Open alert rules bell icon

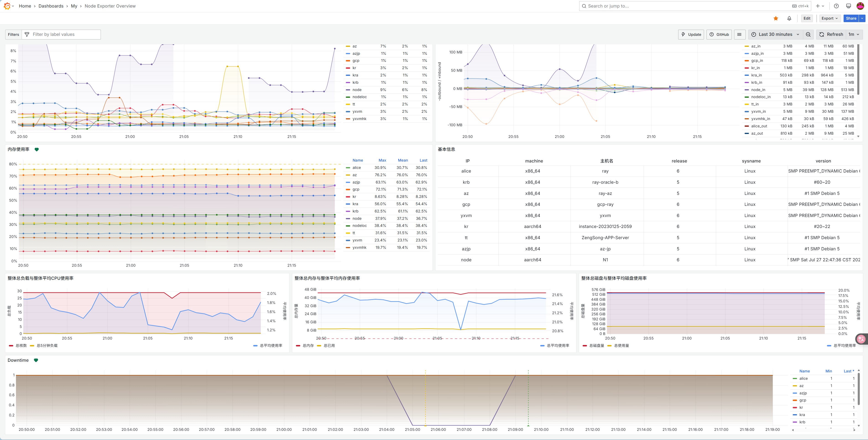tap(789, 18)
